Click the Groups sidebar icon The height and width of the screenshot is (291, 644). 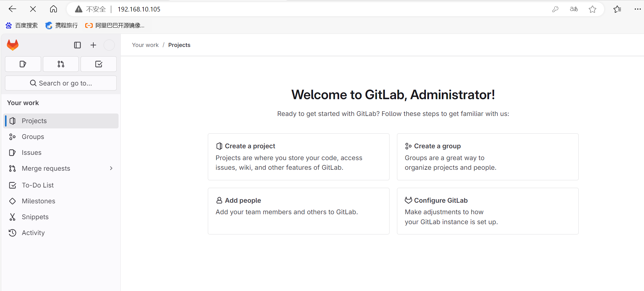[x=12, y=137]
